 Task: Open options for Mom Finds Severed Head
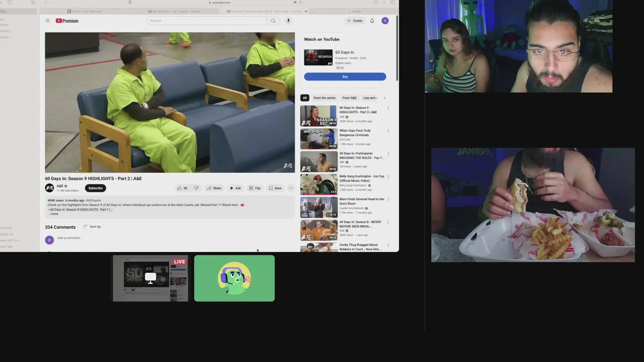click(388, 200)
